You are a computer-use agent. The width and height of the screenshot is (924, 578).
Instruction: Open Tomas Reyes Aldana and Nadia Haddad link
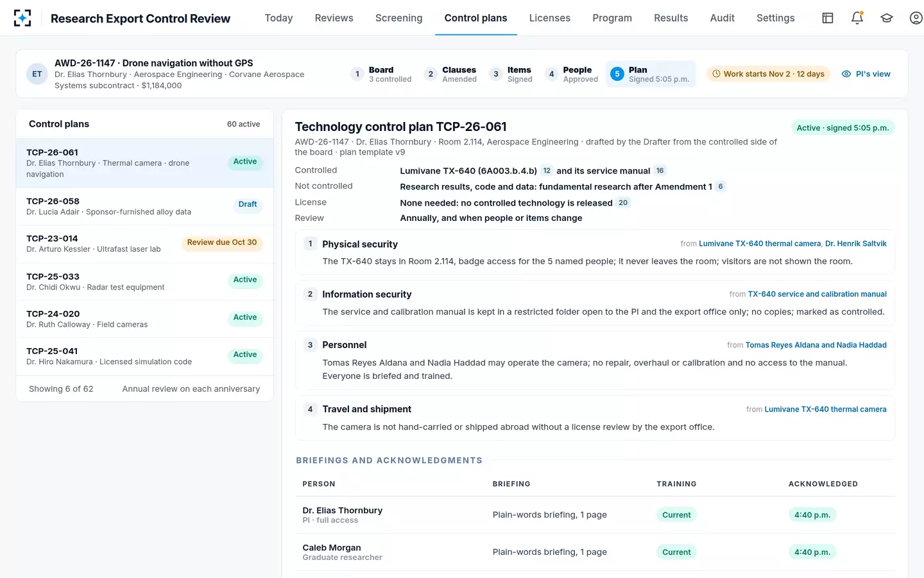coord(816,345)
